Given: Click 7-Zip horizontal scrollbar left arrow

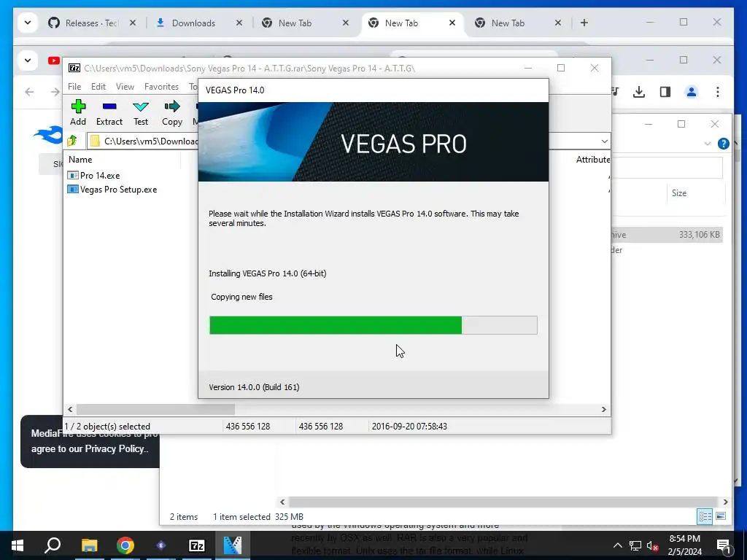Looking at the screenshot, I should click(71, 410).
